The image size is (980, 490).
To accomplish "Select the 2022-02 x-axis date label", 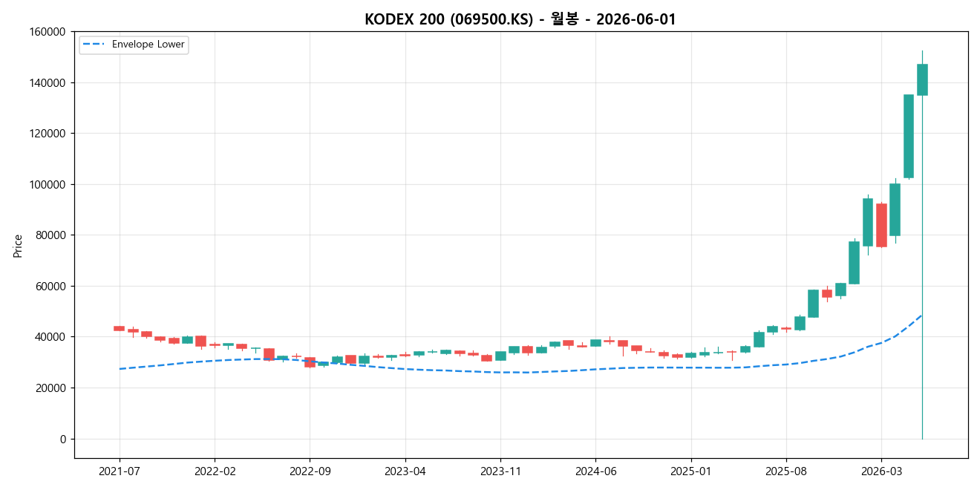I will [215, 471].
